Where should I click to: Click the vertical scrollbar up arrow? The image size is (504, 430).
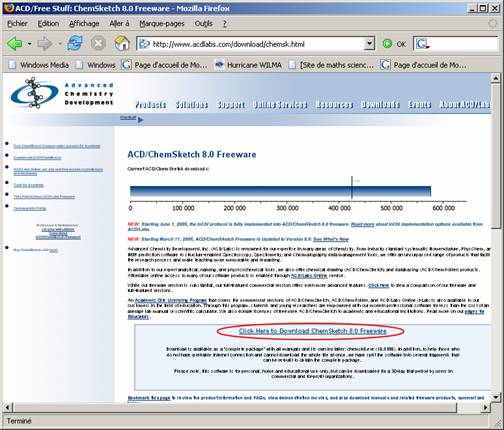pyautogui.click(x=496, y=78)
